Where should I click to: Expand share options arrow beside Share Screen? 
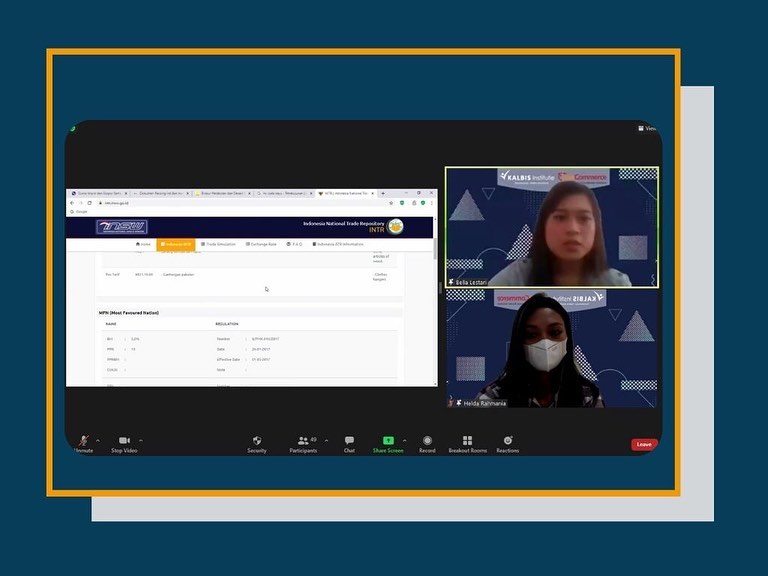(404, 440)
